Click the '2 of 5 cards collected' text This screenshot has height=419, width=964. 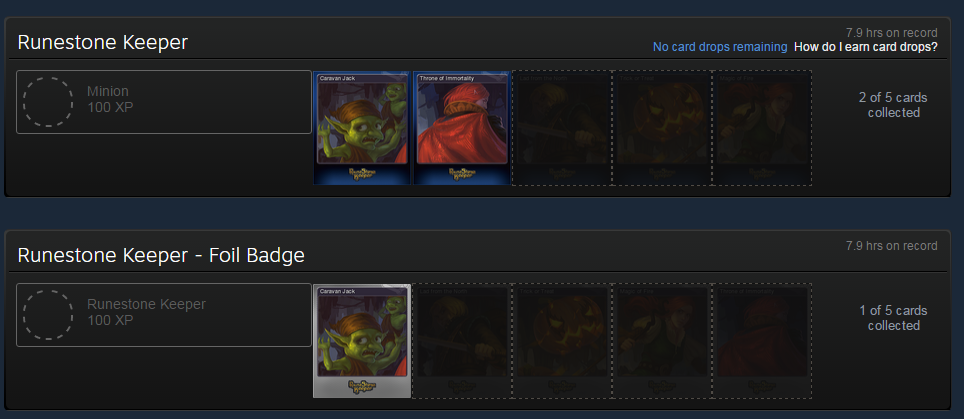point(893,105)
